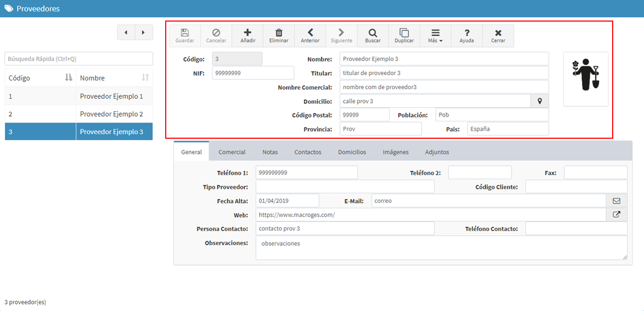Focus the Búsqueda Rápida search field

click(79, 59)
